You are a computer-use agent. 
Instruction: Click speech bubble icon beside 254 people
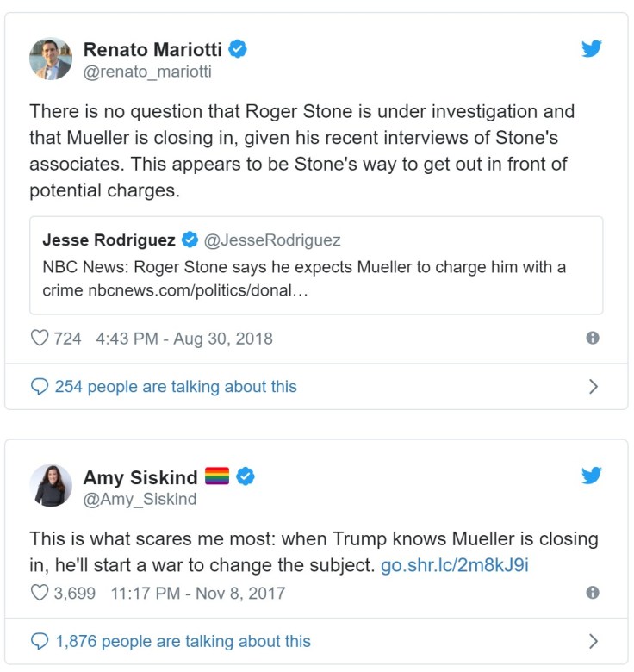[40, 387]
